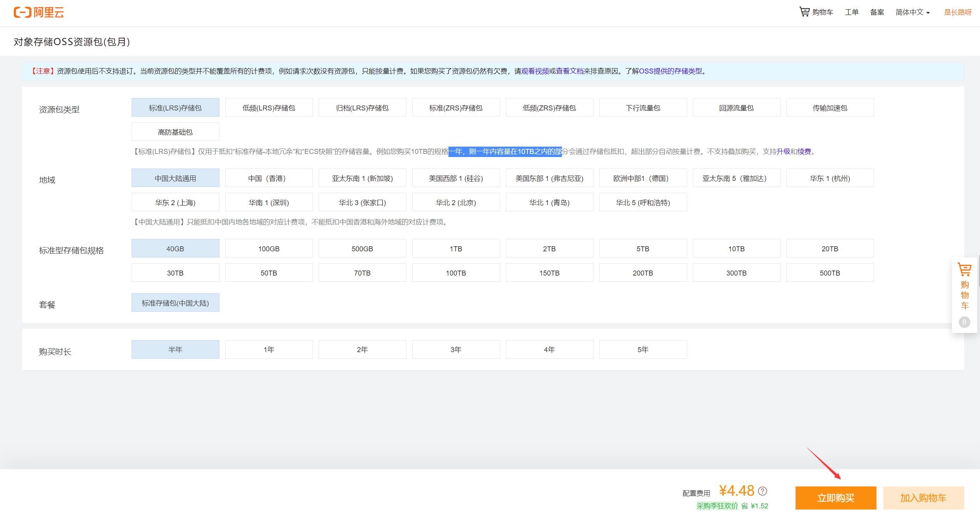This screenshot has height=518, width=980.
Task: Open 备案 in the top navigation
Action: [x=877, y=12]
